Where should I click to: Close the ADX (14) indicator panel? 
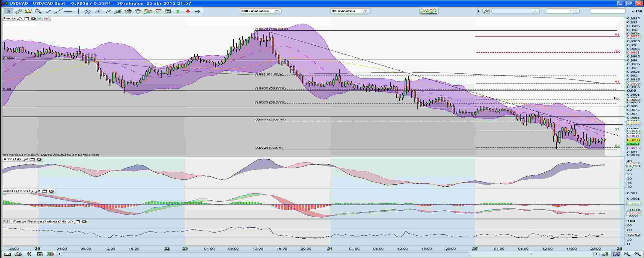tap(39, 159)
